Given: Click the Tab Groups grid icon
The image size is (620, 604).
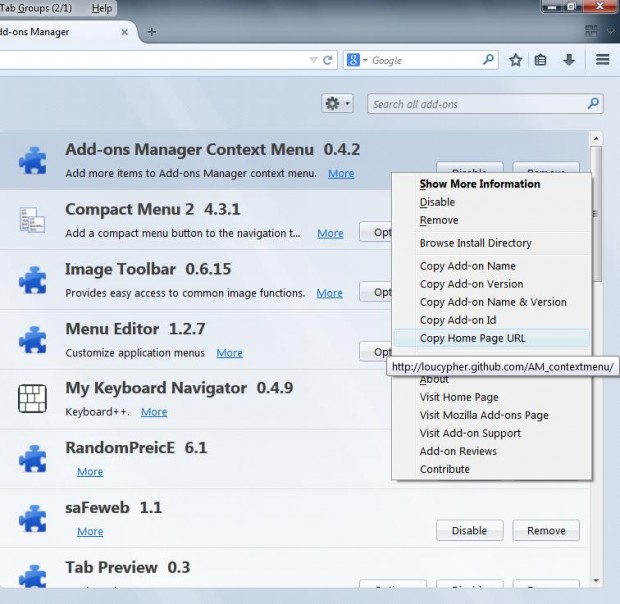Looking at the screenshot, I should [591, 31].
